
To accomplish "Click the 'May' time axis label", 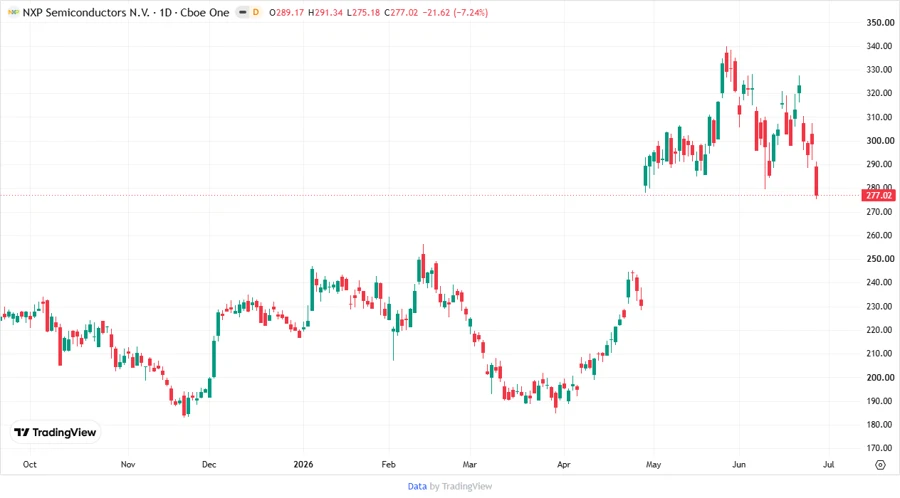I will [x=653, y=464].
